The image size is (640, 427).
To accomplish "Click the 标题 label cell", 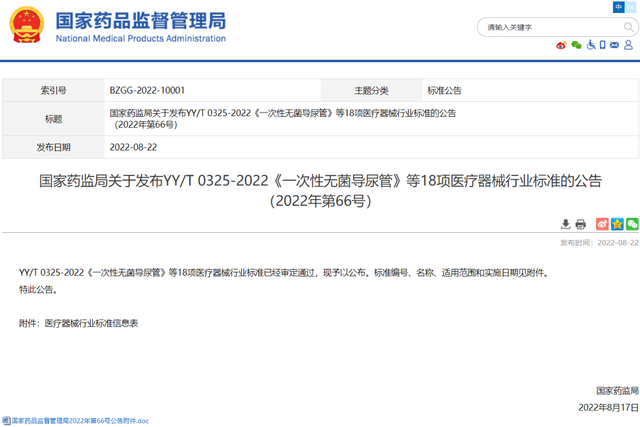I will tap(53, 119).
